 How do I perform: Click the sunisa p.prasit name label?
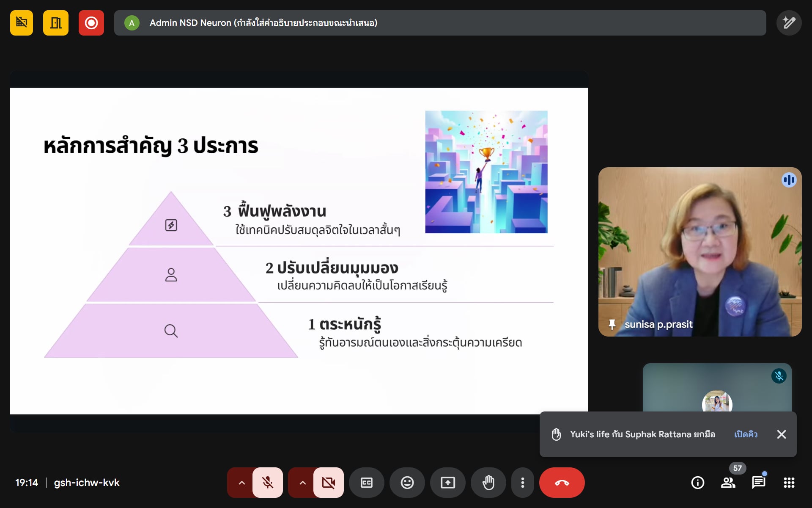[x=658, y=325]
